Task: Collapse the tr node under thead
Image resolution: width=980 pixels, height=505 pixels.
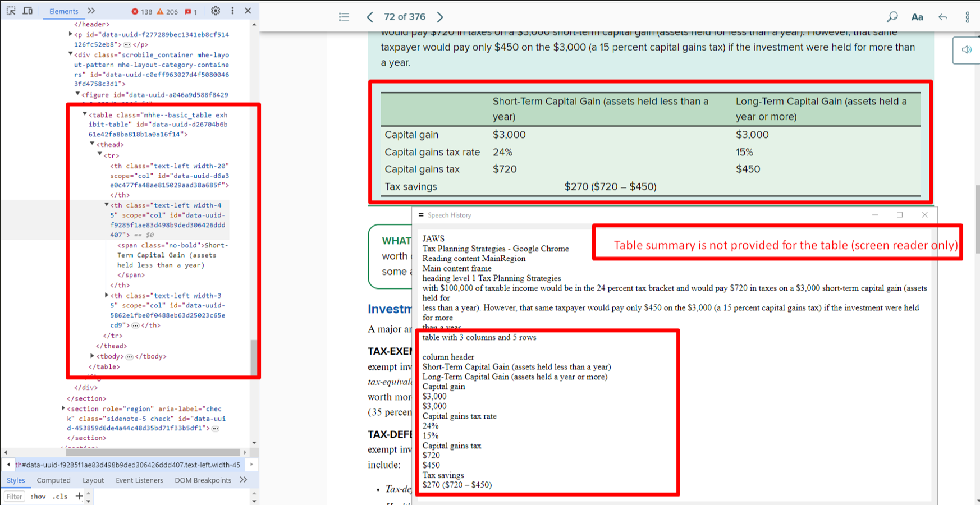Action: coord(100,154)
